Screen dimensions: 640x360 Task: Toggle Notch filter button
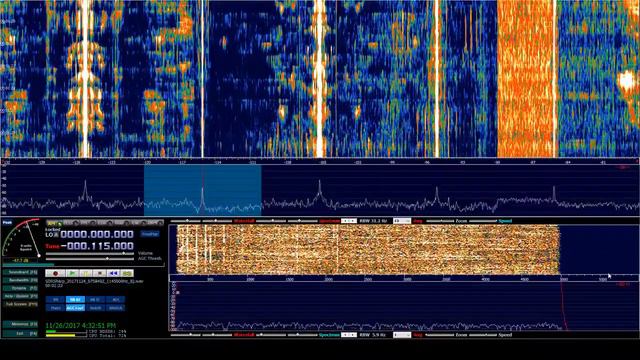(95, 308)
